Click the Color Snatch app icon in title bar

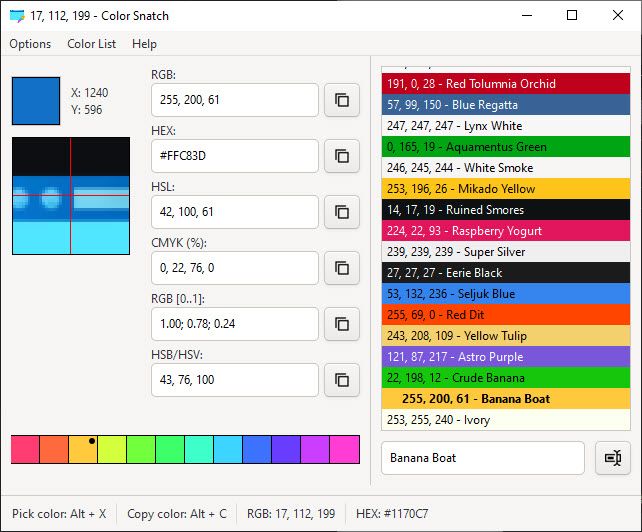pos(17,16)
